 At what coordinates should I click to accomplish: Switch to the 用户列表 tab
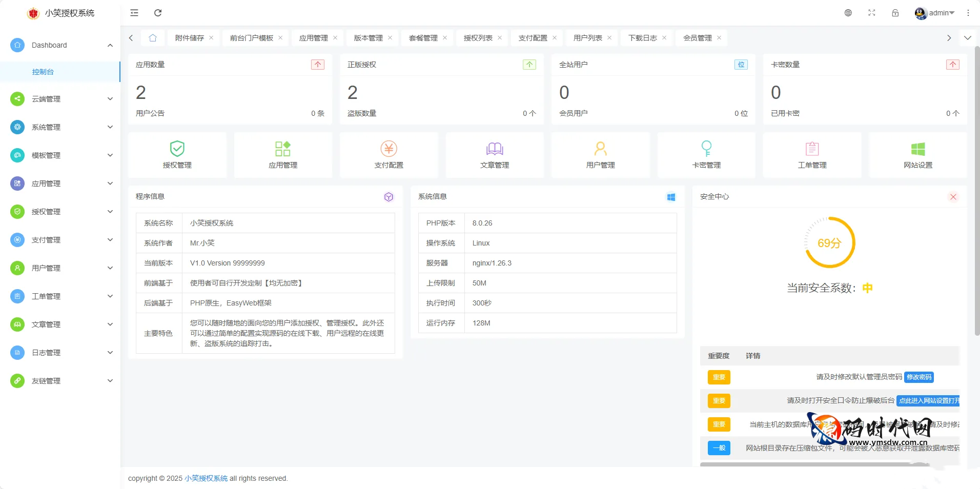[587, 38]
